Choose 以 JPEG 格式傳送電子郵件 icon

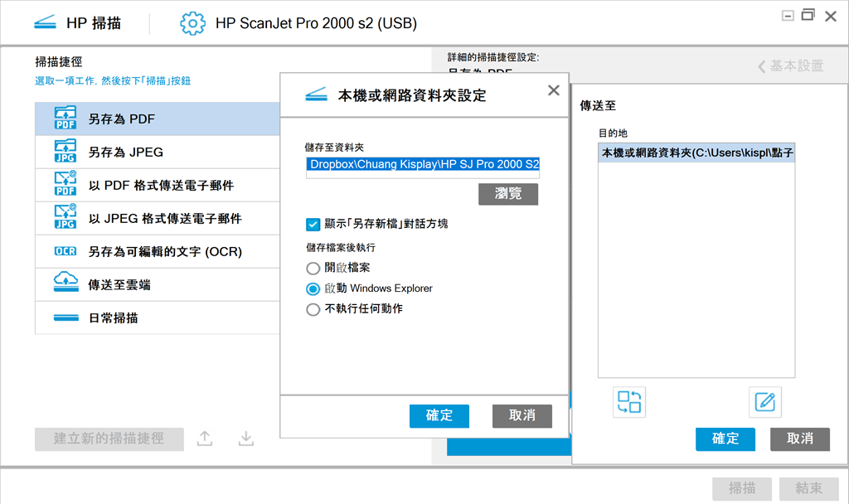(65, 217)
